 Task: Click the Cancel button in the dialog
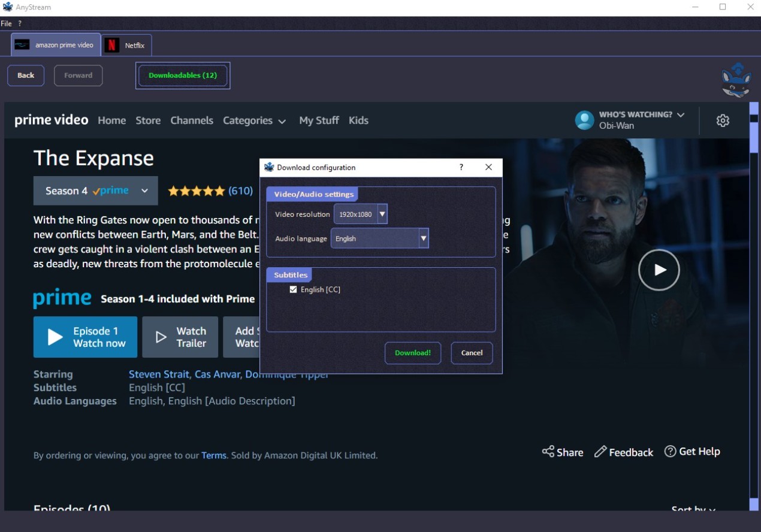click(x=472, y=353)
